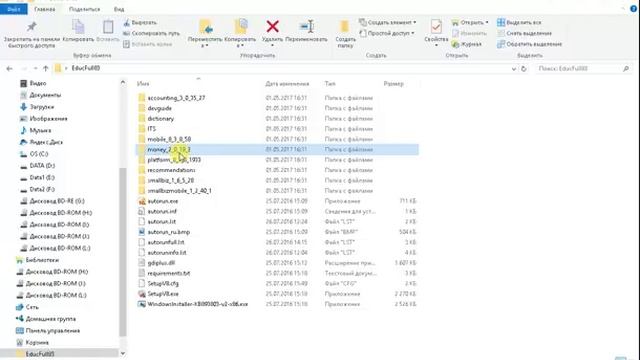Cut selection with Вырезать

[140, 23]
